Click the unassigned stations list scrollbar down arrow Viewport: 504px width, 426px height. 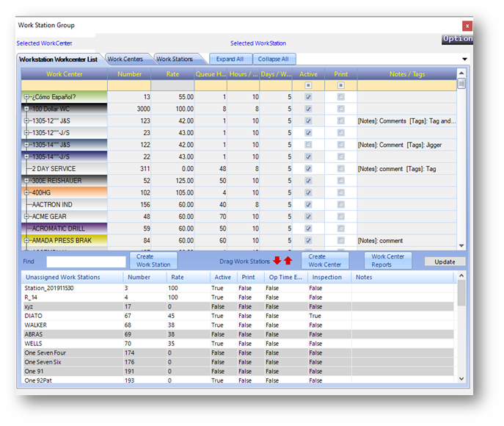(x=461, y=379)
